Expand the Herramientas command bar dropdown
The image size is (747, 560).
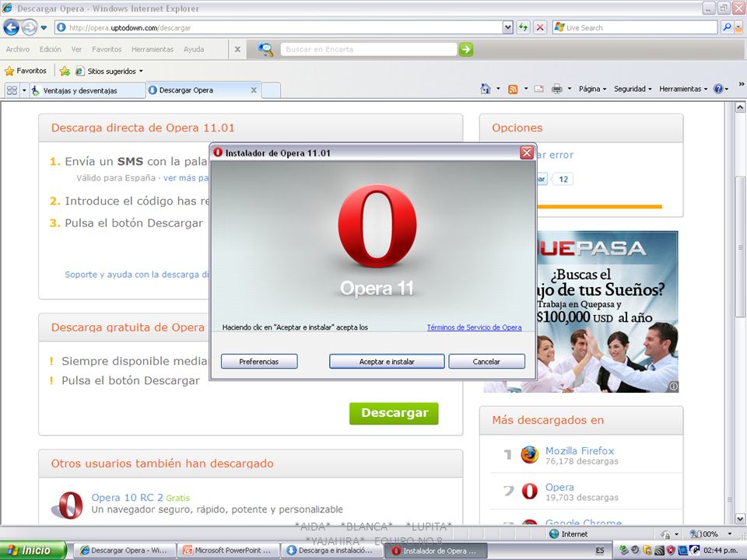click(x=682, y=89)
